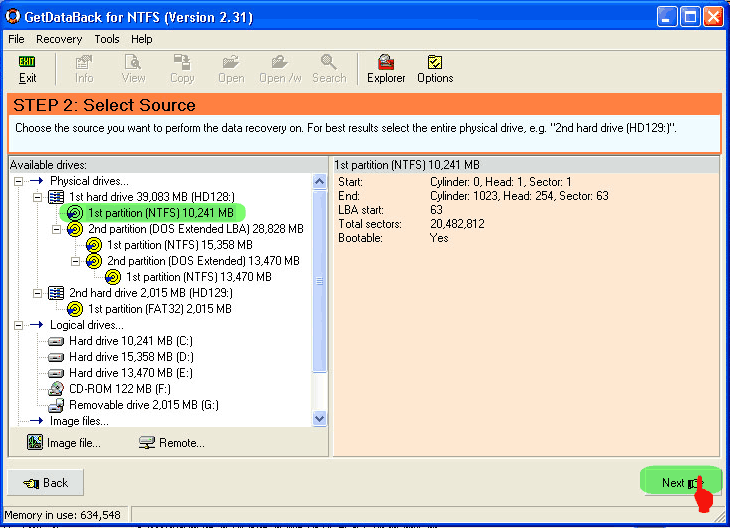Select 'Hard drive 15,358 MB (D:)'
730x528 pixels.
pyautogui.click(x=131, y=357)
